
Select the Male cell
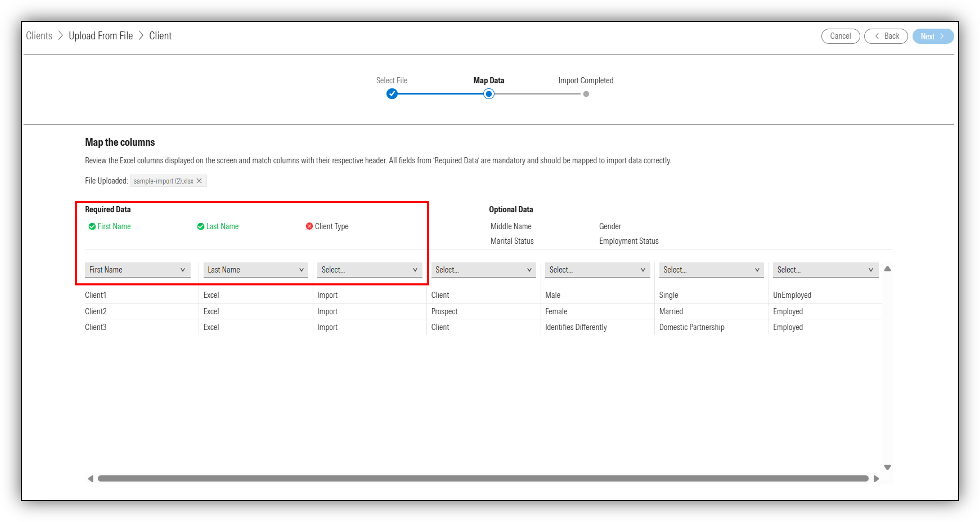(x=553, y=295)
